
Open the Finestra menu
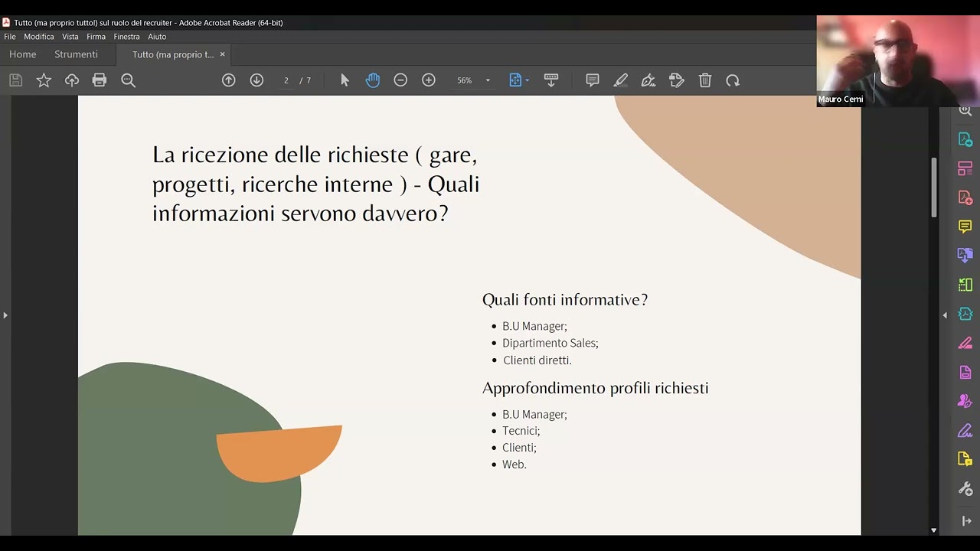126,37
